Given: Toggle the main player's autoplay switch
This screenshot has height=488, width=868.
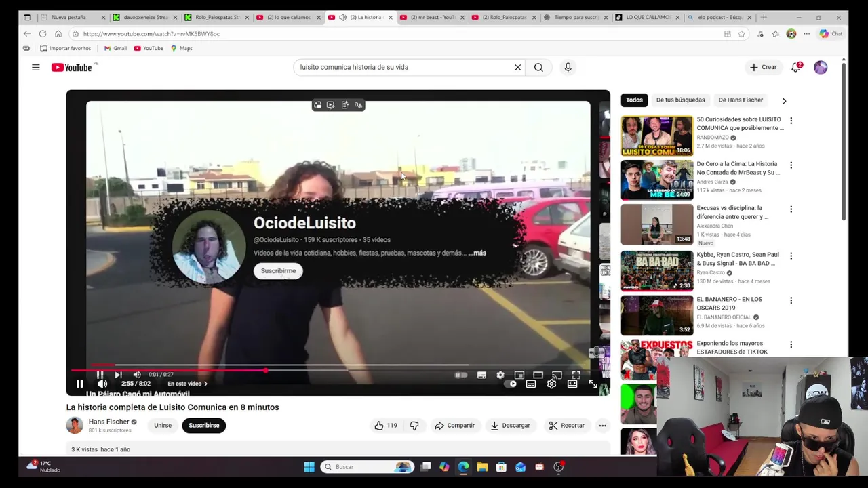Looking at the screenshot, I should (x=511, y=384).
